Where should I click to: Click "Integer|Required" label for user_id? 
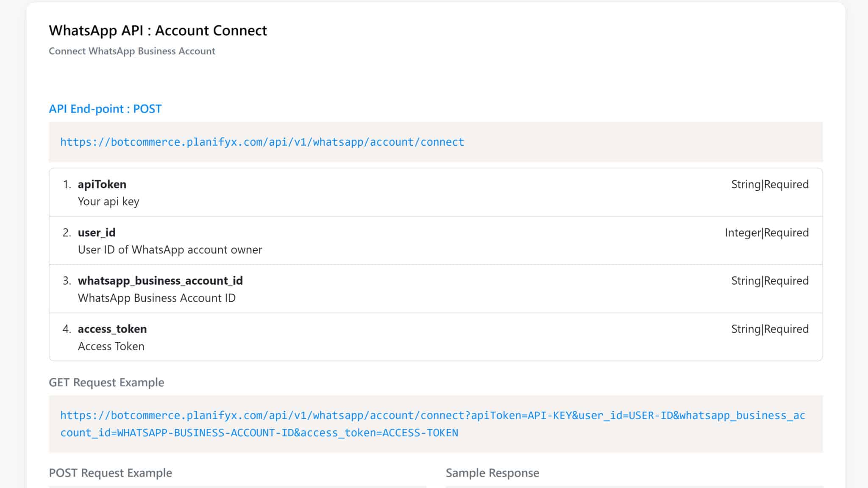(x=766, y=233)
